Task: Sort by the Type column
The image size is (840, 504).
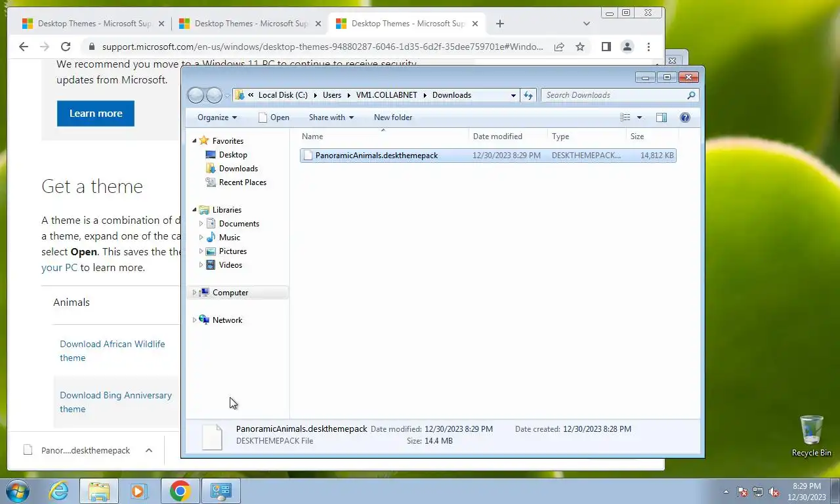Action: click(587, 136)
